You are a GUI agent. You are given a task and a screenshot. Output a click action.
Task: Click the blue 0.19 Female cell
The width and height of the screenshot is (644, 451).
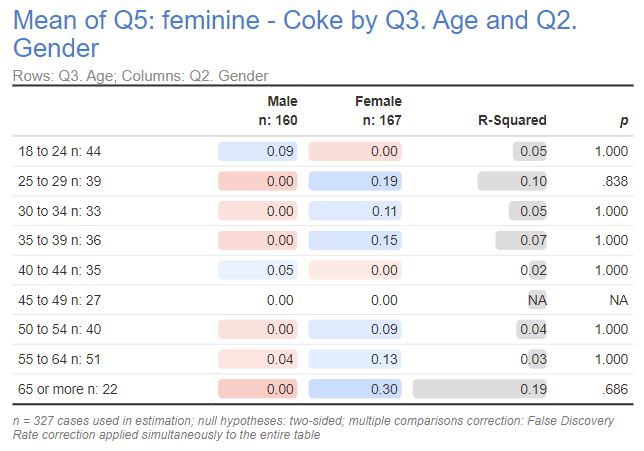click(x=355, y=181)
